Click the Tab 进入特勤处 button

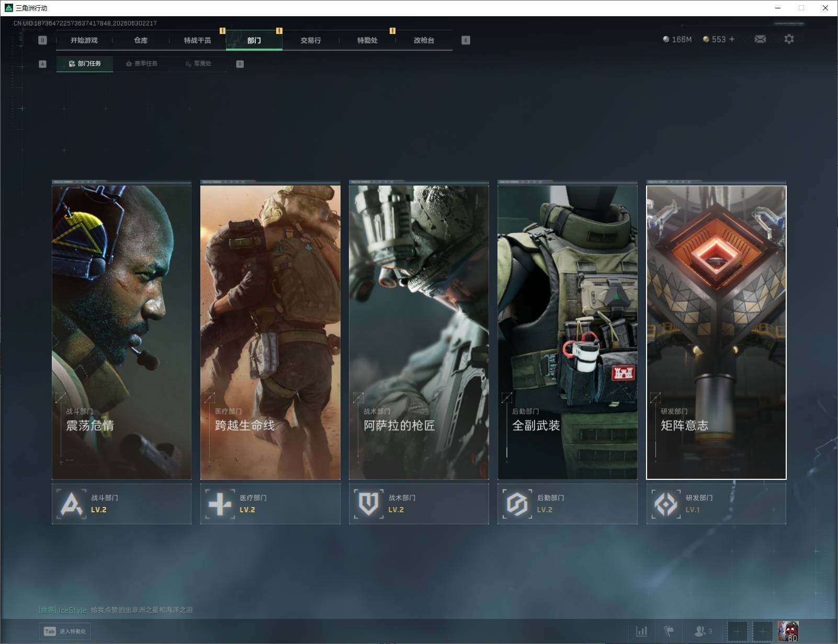65,631
